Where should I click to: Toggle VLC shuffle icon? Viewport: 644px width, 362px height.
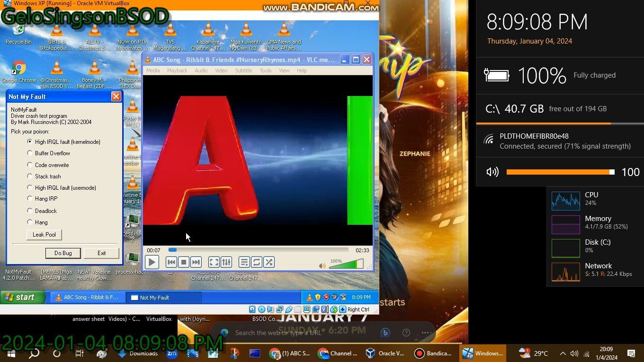[x=269, y=262]
